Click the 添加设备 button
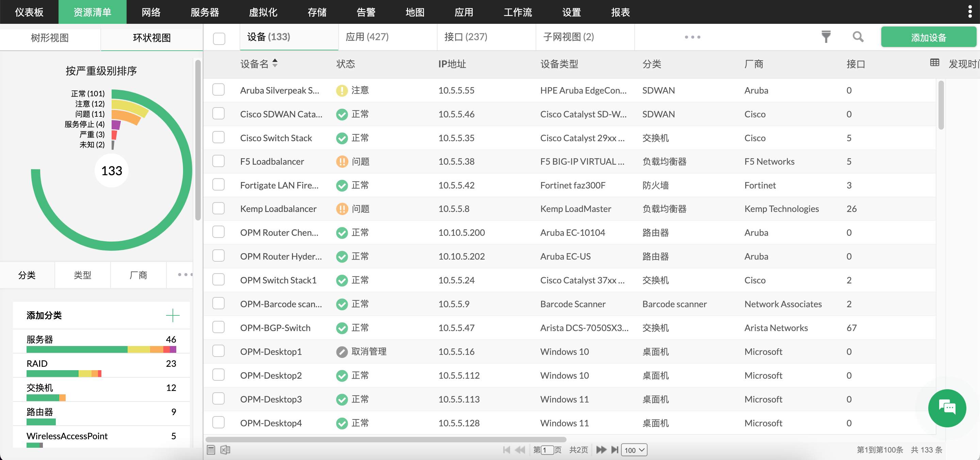This screenshot has width=980, height=460. (929, 37)
